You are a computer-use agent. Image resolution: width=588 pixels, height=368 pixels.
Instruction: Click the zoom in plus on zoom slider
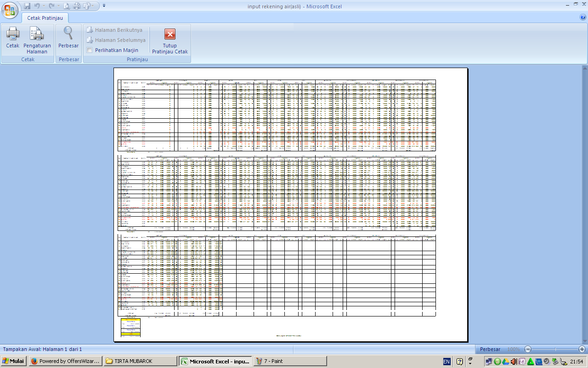[582, 350]
